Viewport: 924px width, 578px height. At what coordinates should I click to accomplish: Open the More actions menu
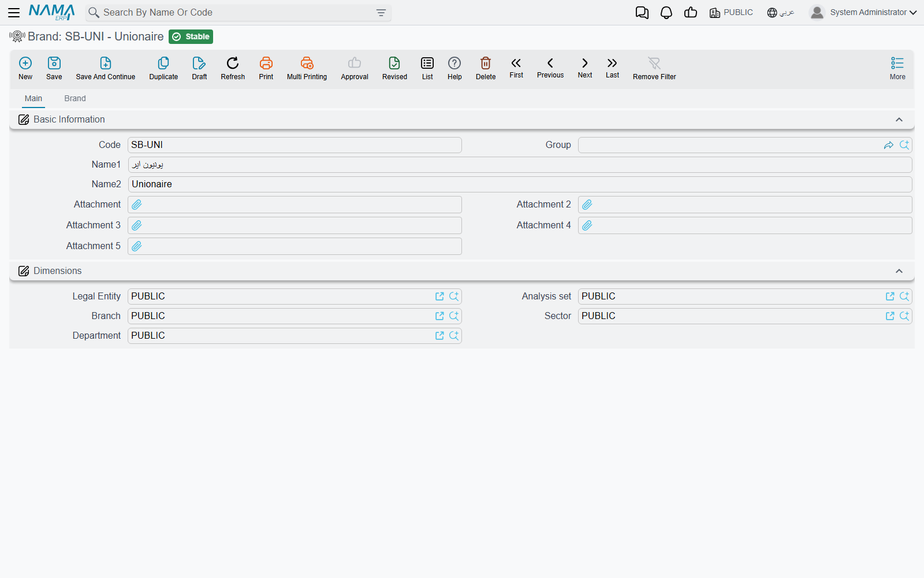(x=897, y=68)
